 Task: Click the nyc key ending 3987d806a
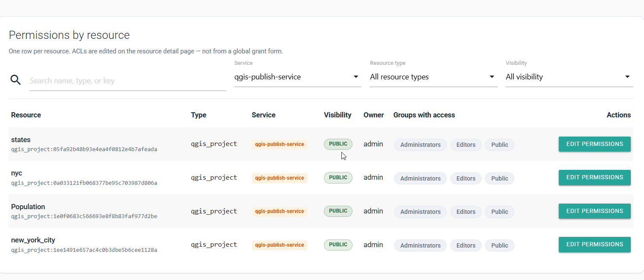pyautogui.click(x=84, y=183)
